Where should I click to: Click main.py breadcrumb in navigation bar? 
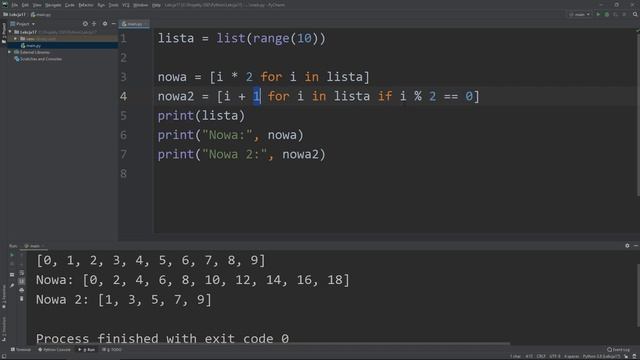41,15
